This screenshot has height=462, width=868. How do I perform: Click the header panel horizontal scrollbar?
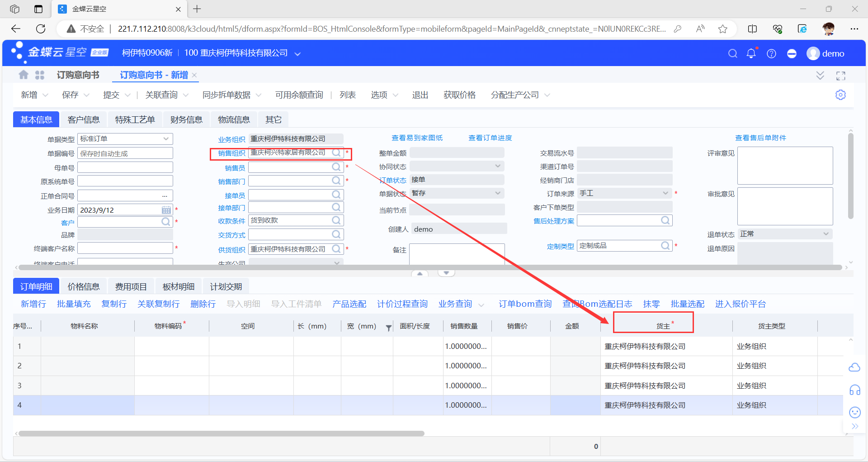430,267
